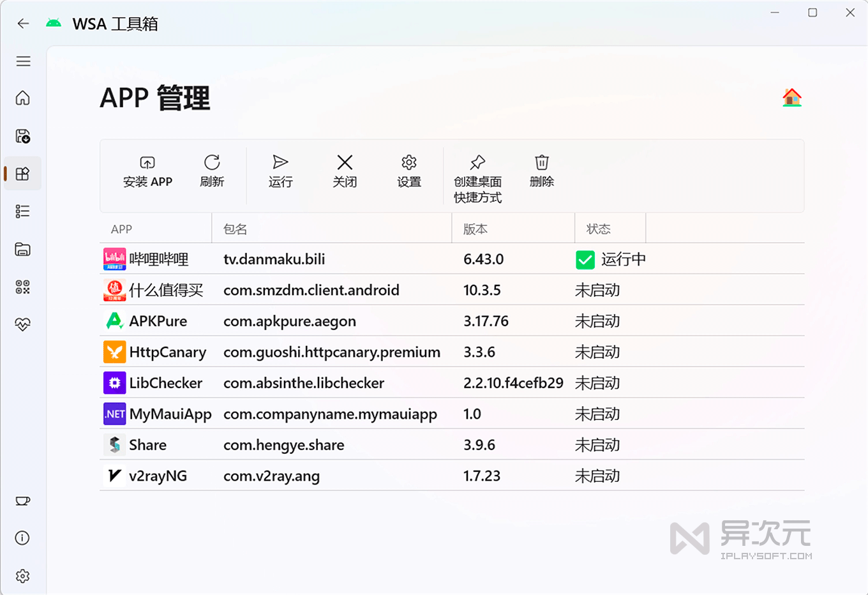This screenshot has height=595, width=868.
Task: Open the about info icon in sidebar
Action: pyautogui.click(x=22, y=538)
